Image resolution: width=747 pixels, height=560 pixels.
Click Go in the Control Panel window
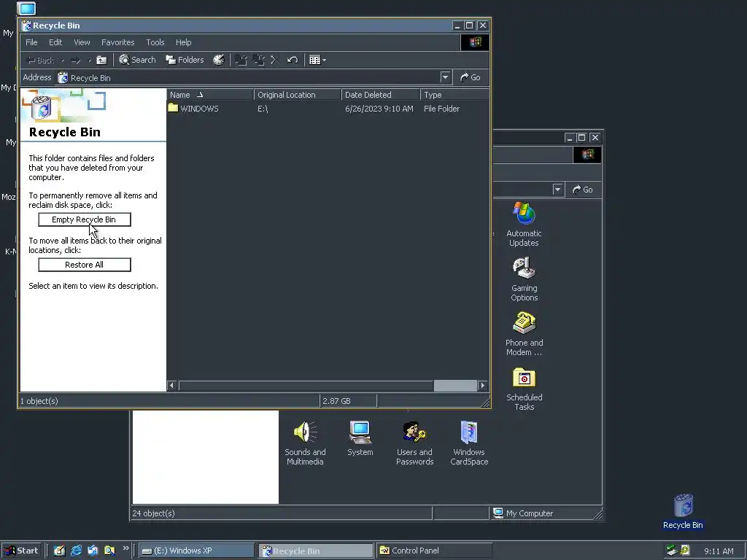(x=583, y=190)
